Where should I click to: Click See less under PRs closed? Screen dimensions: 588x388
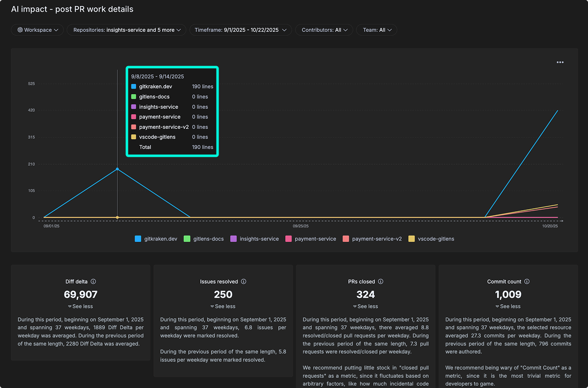coord(366,306)
